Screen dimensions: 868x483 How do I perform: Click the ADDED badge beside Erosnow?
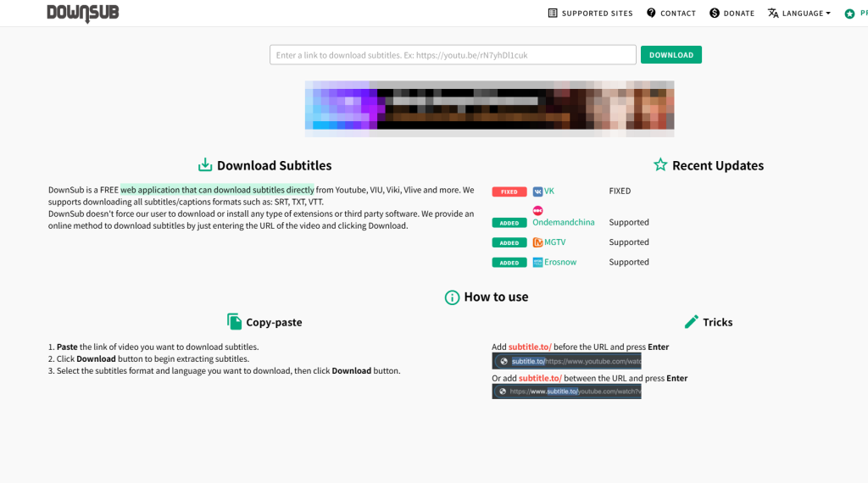pyautogui.click(x=509, y=263)
